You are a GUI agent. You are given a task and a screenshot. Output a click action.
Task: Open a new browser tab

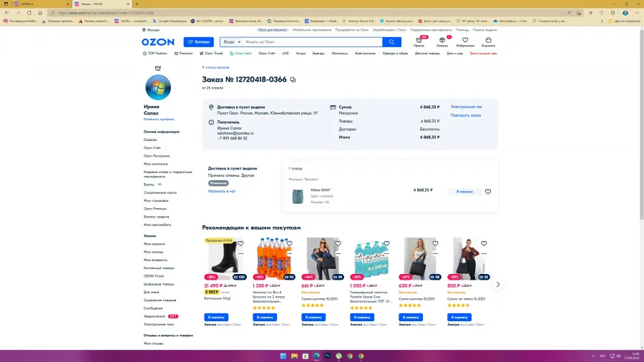(x=137, y=4)
